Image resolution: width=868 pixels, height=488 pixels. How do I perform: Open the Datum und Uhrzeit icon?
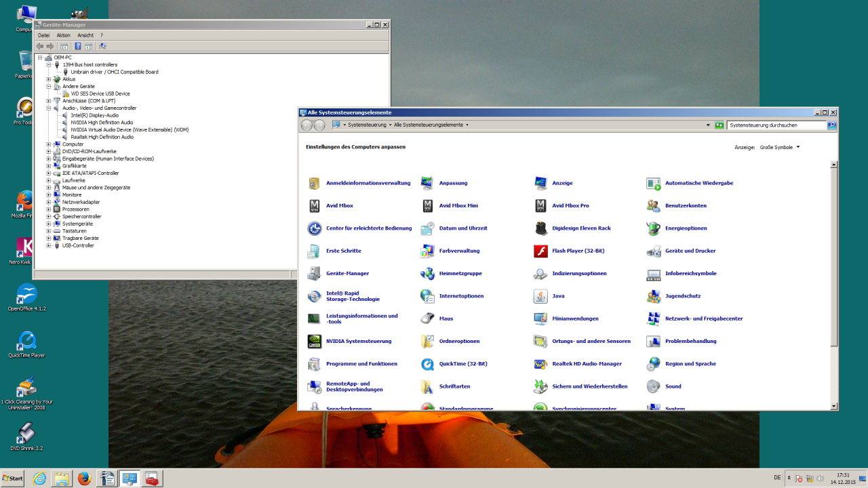pos(427,228)
